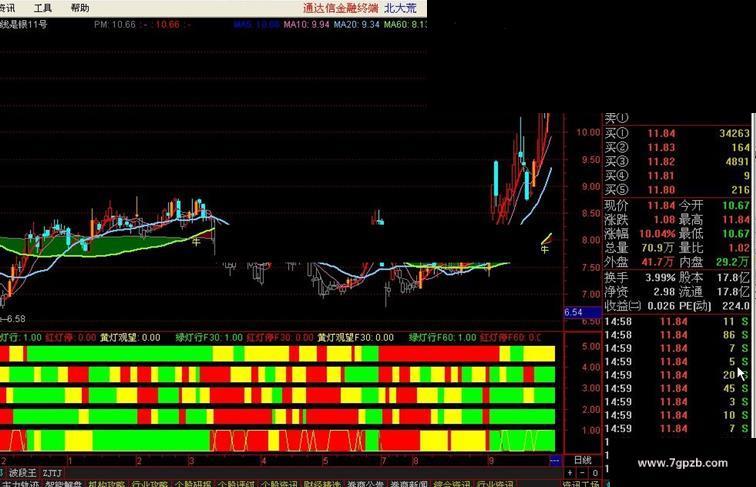Click month 5 on the date axis

coord(325,461)
